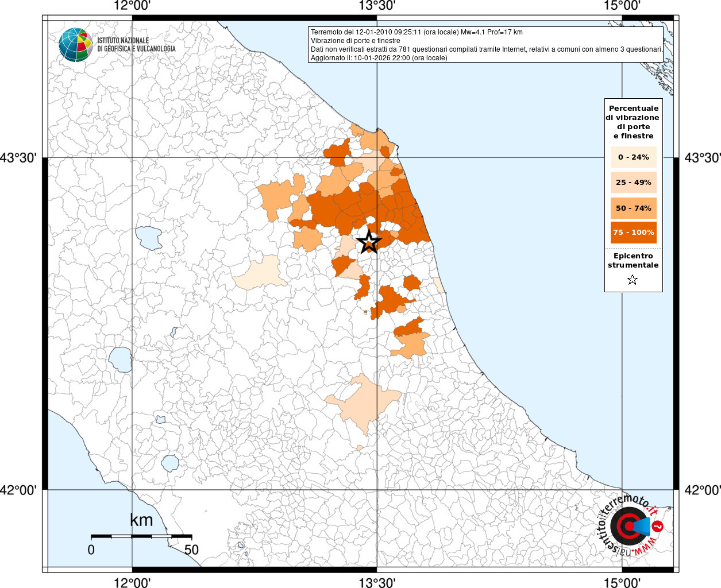Click the top 13°30' longitude label
This screenshot has height=588, width=721.
point(377,6)
